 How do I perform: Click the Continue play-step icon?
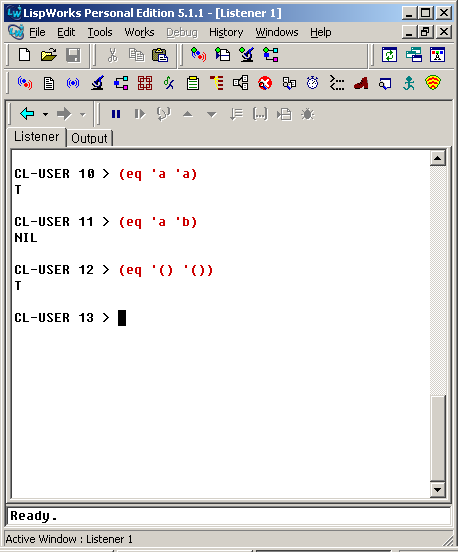pos(140,114)
